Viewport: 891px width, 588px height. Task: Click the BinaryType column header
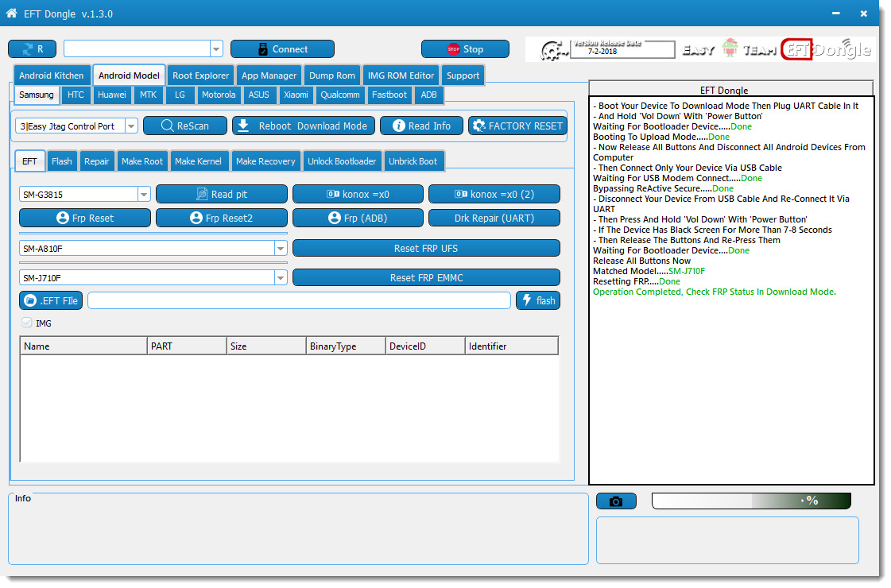(x=346, y=346)
